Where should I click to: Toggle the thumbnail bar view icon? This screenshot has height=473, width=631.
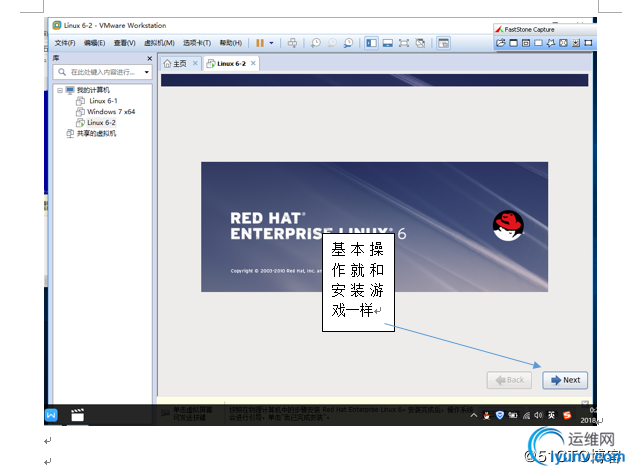coord(388,43)
